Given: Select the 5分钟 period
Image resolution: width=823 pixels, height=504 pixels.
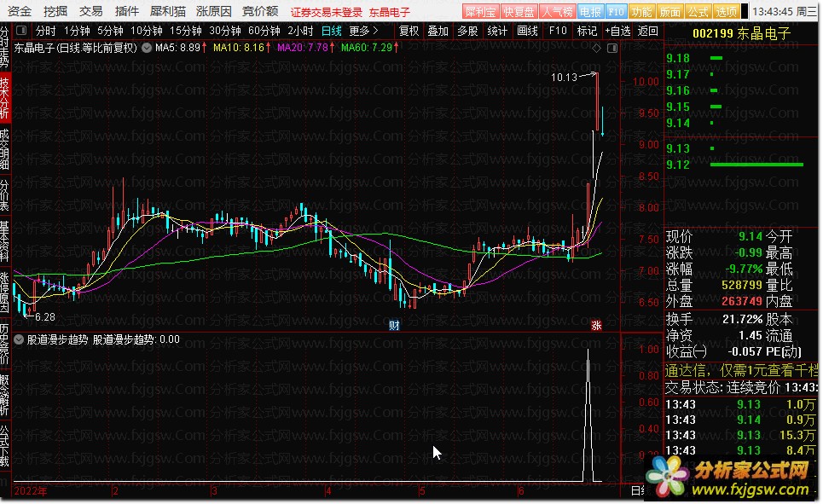Looking at the screenshot, I should (x=110, y=31).
